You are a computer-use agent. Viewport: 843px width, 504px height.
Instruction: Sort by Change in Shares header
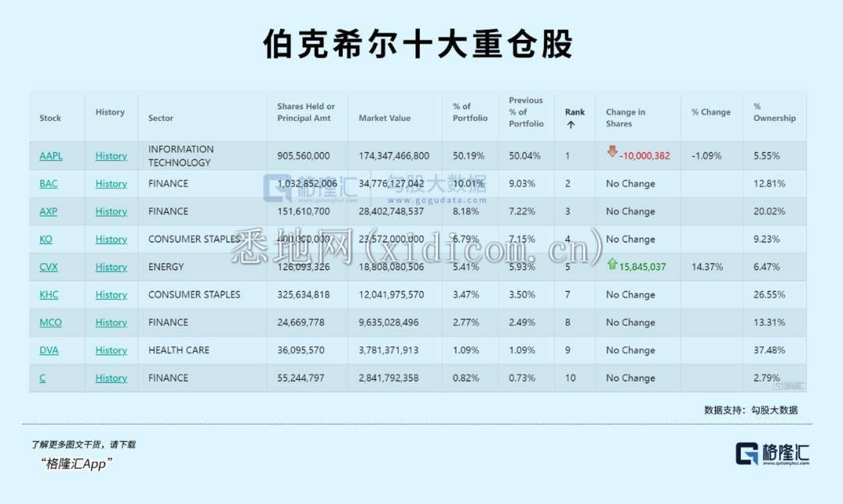[x=625, y=118]
